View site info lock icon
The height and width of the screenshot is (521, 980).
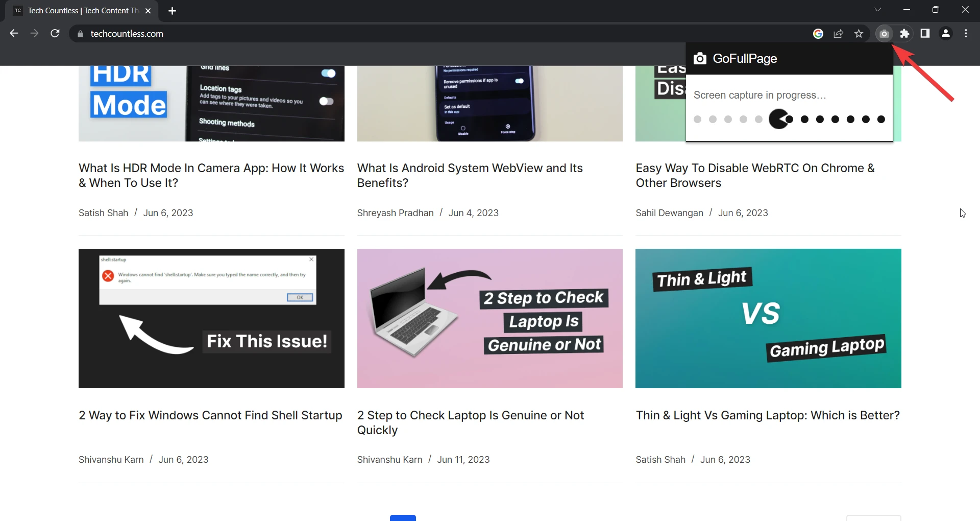point(80,34)
